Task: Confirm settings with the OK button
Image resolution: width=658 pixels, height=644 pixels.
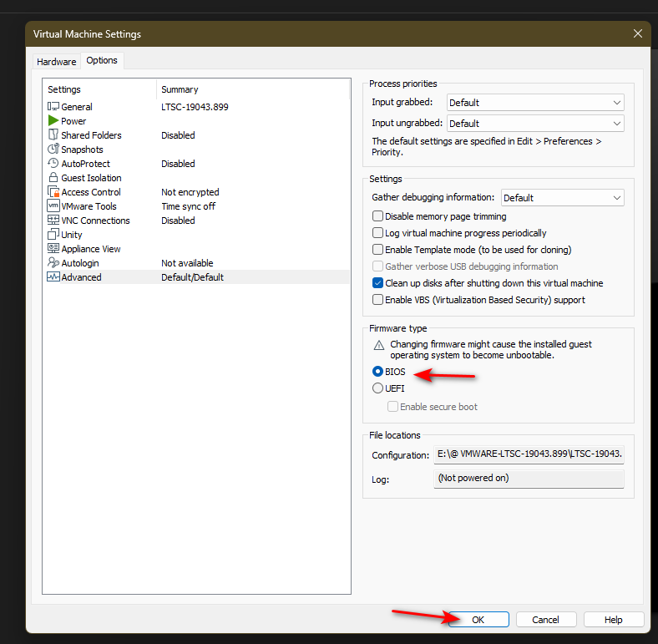Action: pos(478,620)
